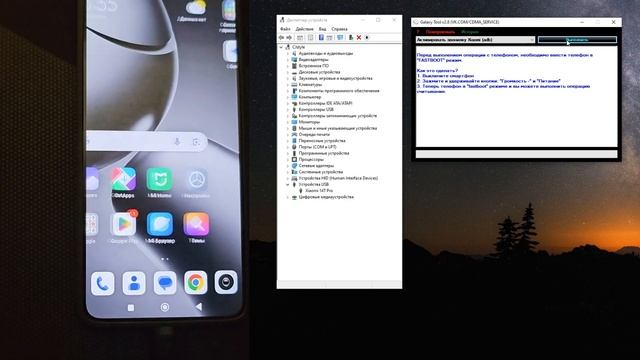Image resolution: width=640 pixels, height=360 pixels.
Task: Select Встроенное ПО tree item
Action: click(313, 66)
